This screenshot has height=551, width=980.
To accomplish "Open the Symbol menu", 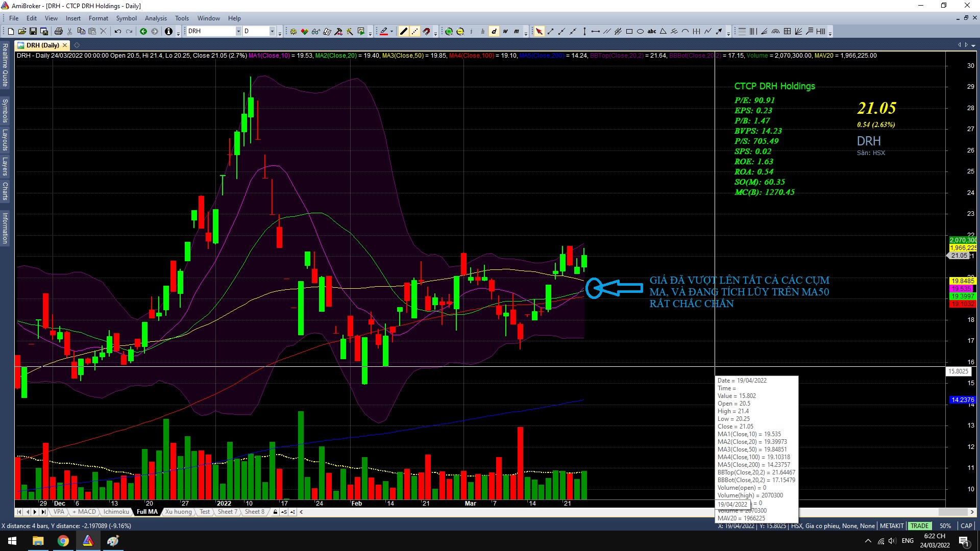I will (x=126, y=18).
